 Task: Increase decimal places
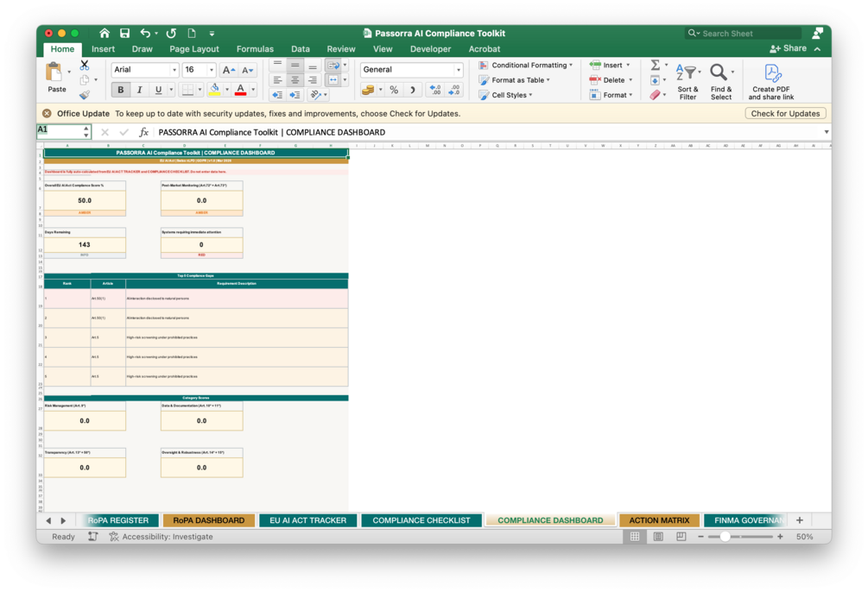click(x=435, y=90)
